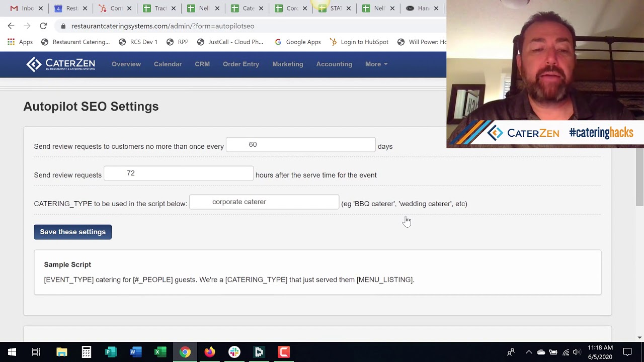Screen dimensions: 644x362
Task: Click the address bar URL
Action: 163,26
